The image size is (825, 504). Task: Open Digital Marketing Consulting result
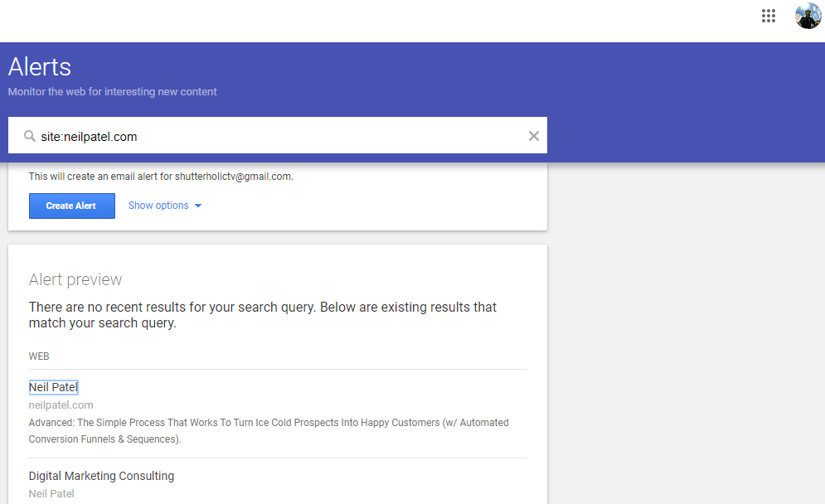101,476
